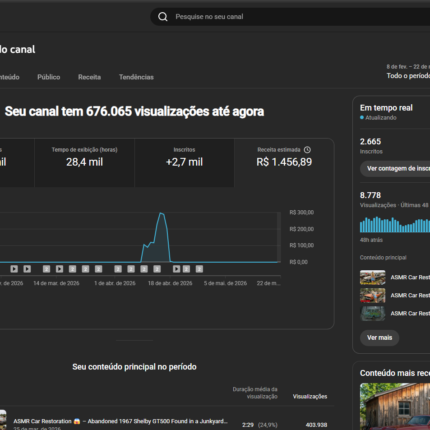Viewport: 430px width, 430px height.
Task: Click the 'Conteúdo principal' label
Action: (x=383, y=257)
